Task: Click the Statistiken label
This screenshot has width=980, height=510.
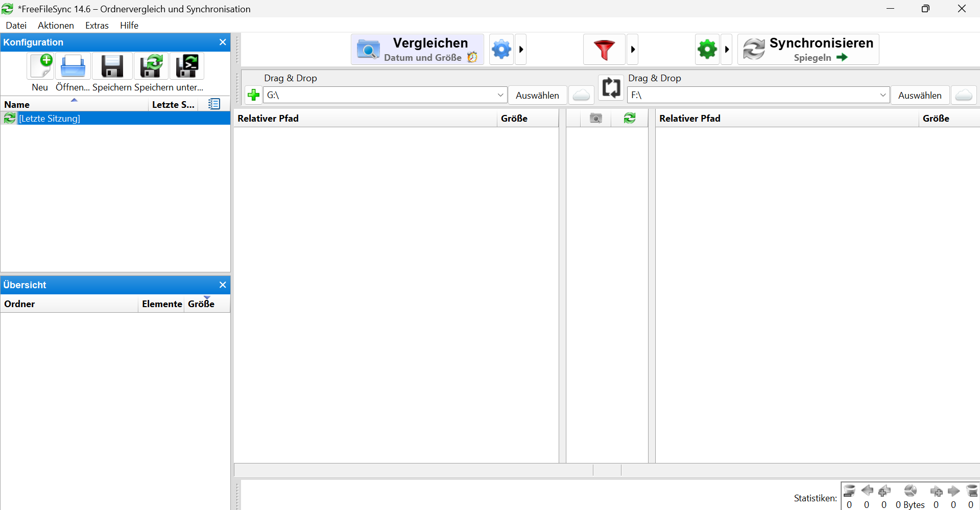Action: pos(816,498)
